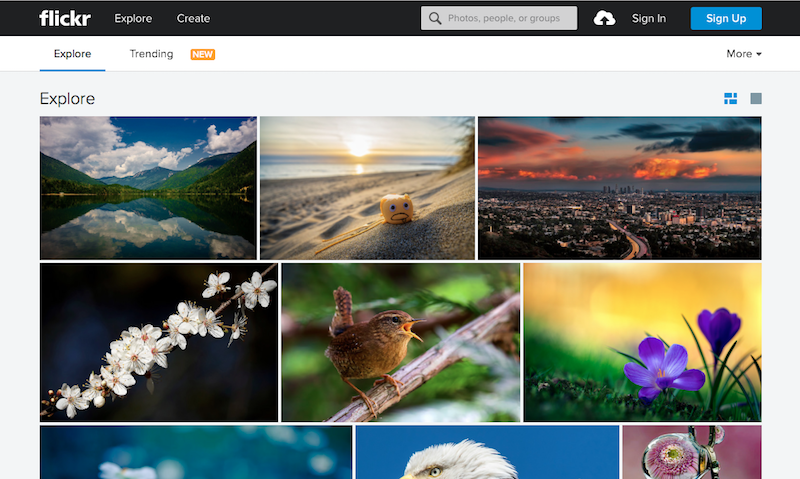The image size is (800, 479).
Task: Open the mountain lake reflection photo
Action: [x=148, y=188]
